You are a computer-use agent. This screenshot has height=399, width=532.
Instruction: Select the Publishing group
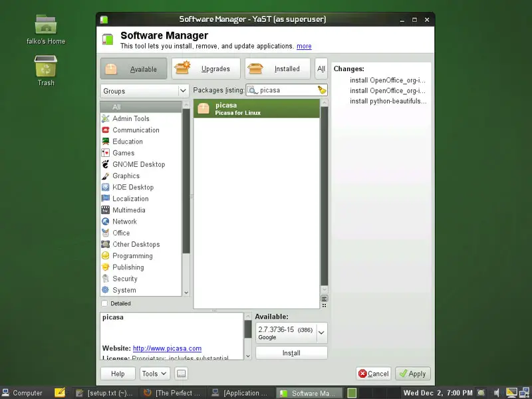coord(141,267)
